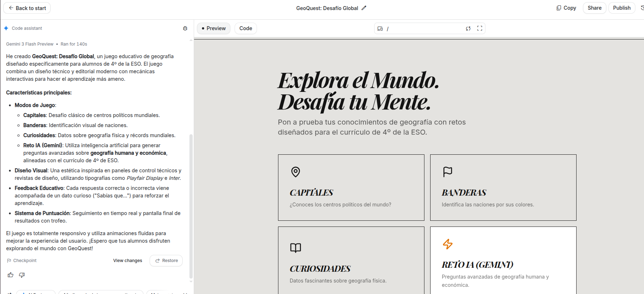The height and width of the screenshot is (294, 644).
Task: Open View changes link
Action: click(127, 261)
